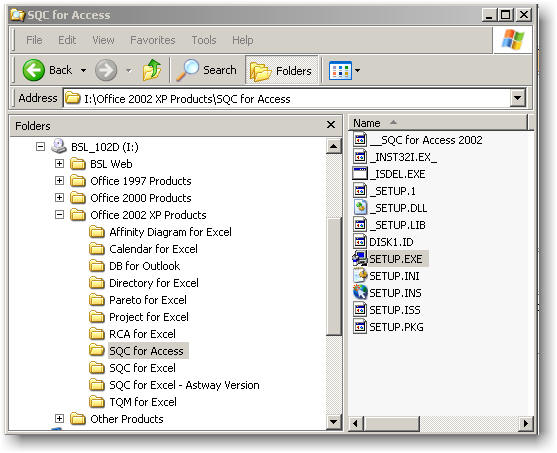Open the Address bar dropdown arrow
Screen dimensions: 557x453
pos(518,98)
